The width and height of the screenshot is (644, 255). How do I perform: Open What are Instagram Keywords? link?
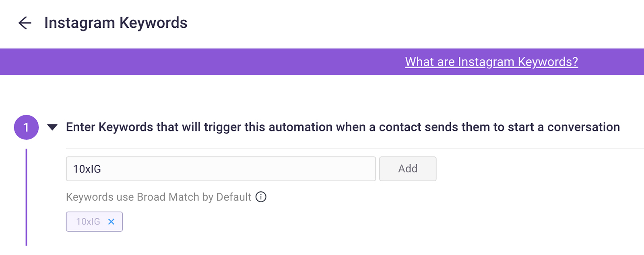pos(491,62)
